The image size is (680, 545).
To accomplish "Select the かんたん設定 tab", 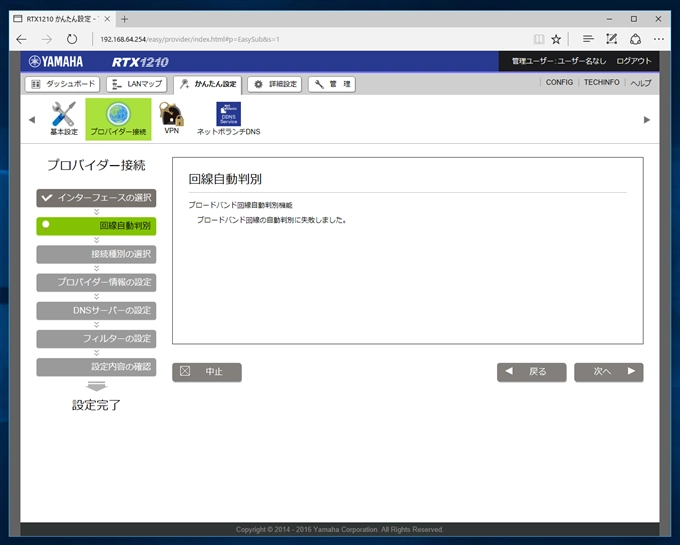I will 208,85.
